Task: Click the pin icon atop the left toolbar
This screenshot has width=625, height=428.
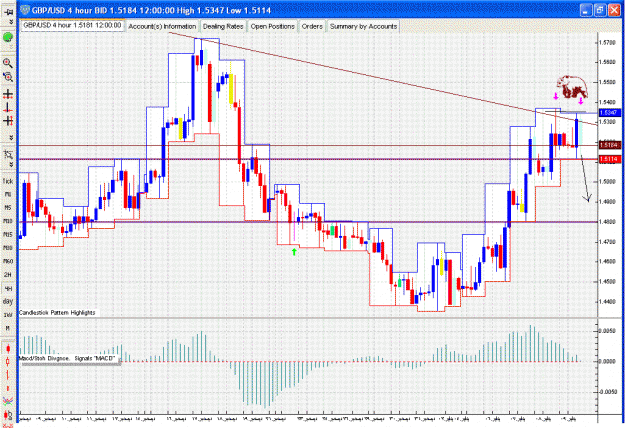Action: click(x=8, y=12)
